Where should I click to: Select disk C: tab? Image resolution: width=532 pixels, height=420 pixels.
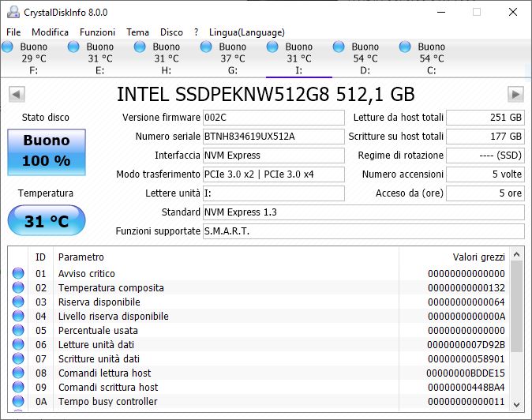coord(431,58)
